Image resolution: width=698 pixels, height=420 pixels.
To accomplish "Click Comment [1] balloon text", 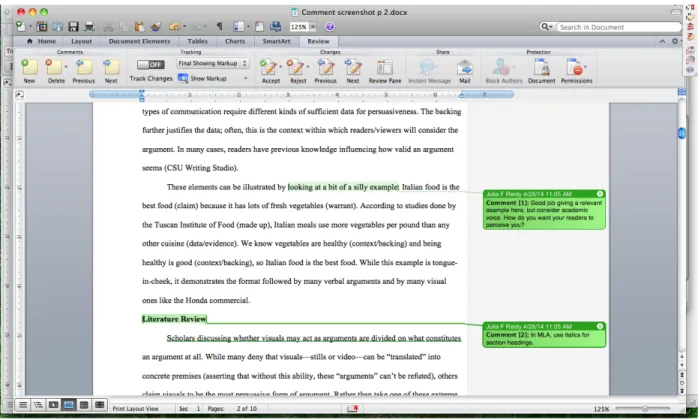I will (544, 214).
